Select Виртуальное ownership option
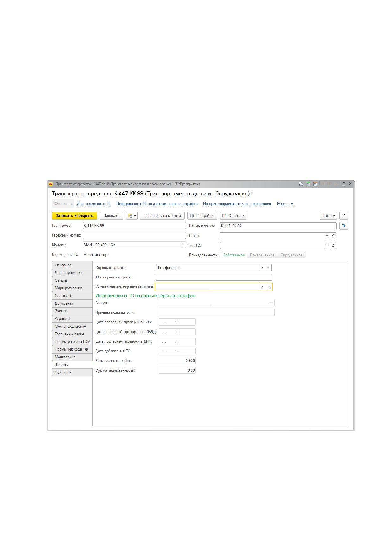 (291, 255)
